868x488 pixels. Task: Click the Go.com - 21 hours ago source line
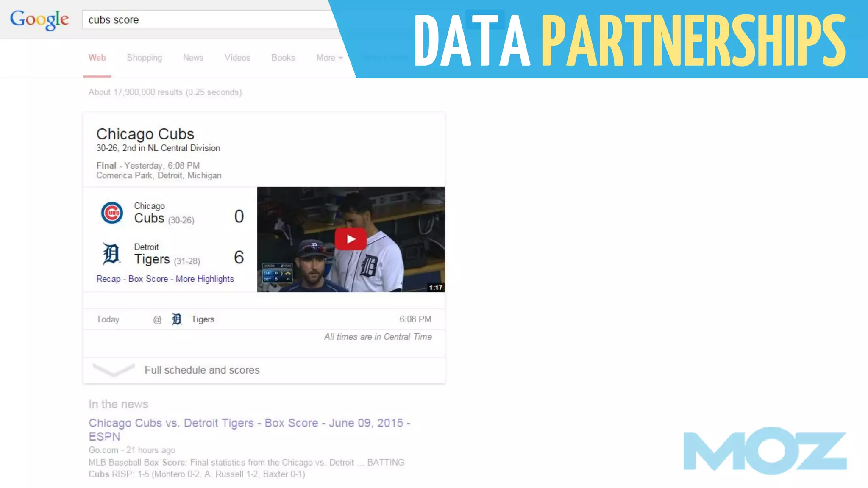pos(132,450)
